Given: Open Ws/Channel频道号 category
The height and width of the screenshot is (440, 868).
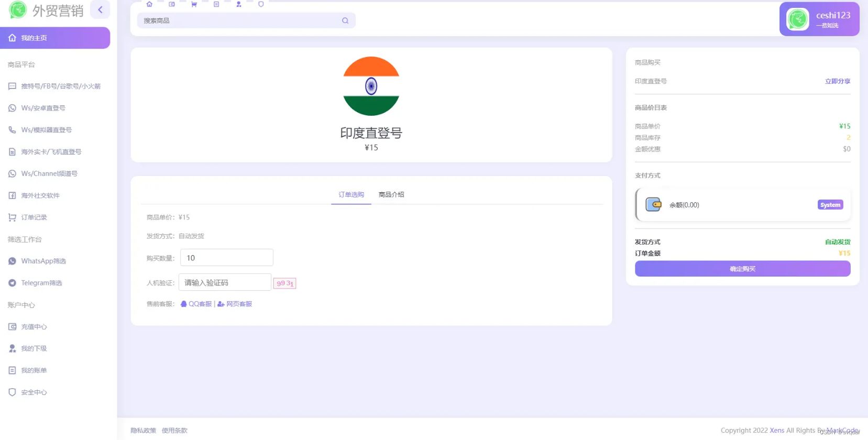Looking at the screenshot, I should click(55, 173).
